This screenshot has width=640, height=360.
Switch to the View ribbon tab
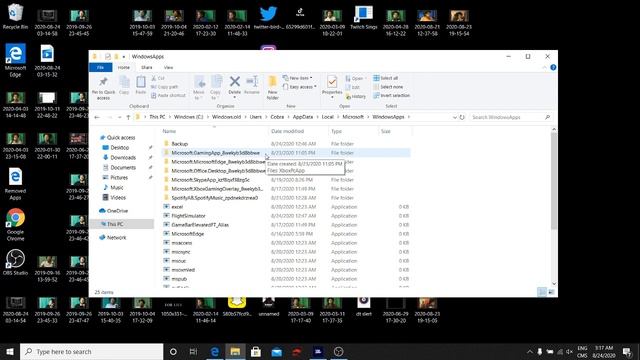(x=168, y=67)
